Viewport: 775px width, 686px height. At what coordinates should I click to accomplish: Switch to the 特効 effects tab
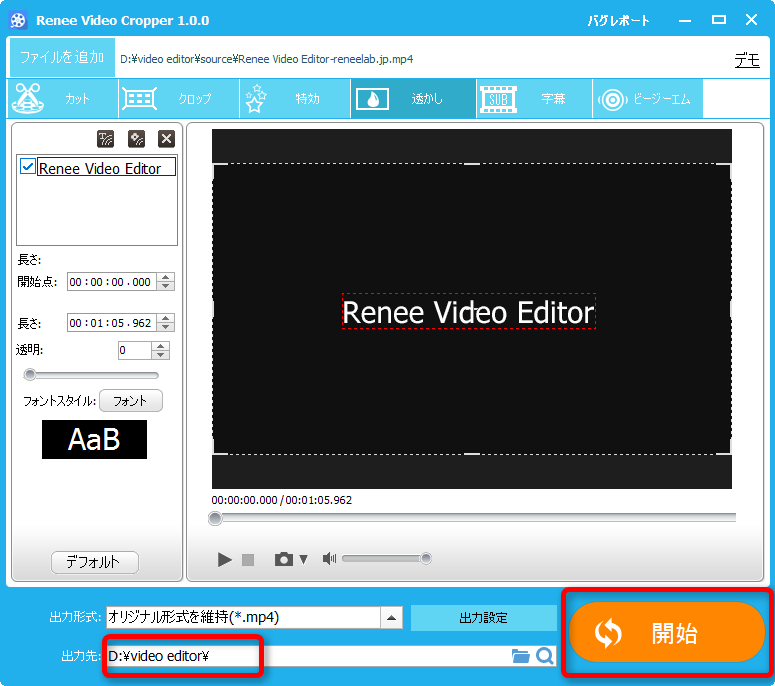pos(295,98)
